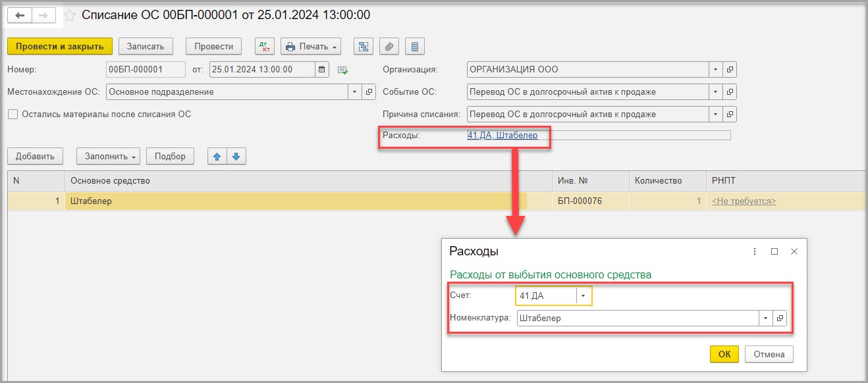This screenshot has height=383, width=868.
Task: Show Дт/Кт postings of the document
Action: pos(265,47)
